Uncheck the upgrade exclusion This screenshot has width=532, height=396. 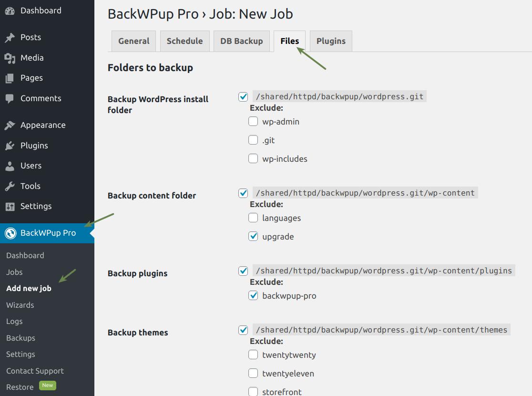click(x=253, y=236)
